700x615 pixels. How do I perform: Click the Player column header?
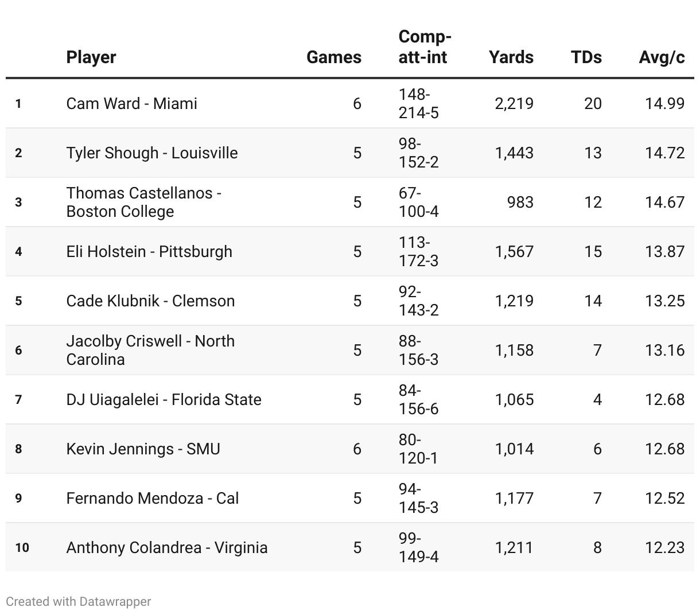tap(91, 57)
